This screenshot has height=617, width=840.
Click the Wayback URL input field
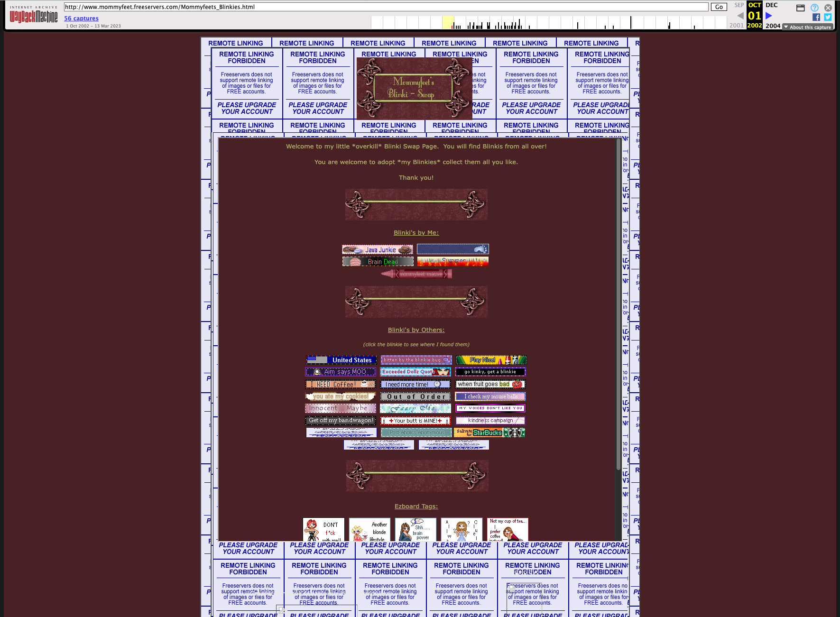pos(386,7)
